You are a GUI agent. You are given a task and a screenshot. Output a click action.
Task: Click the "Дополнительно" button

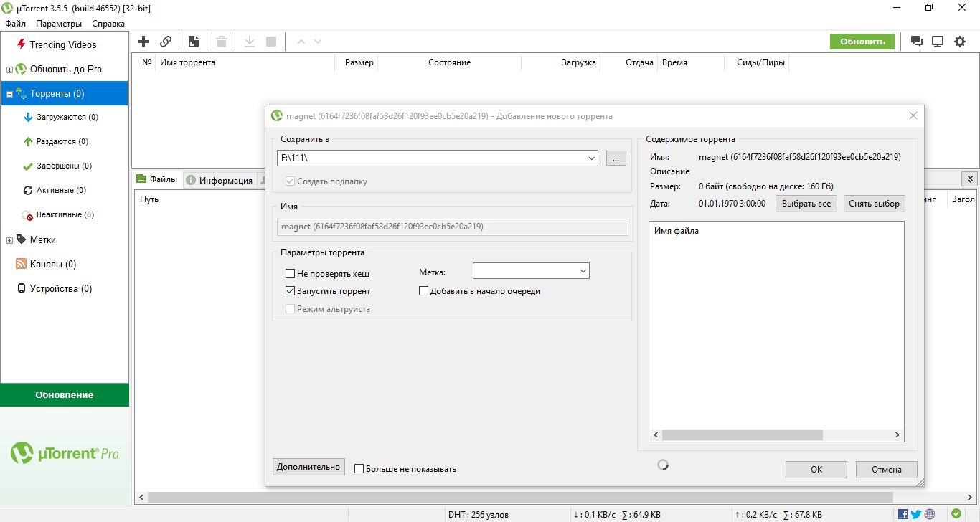[x=308, y=467]
